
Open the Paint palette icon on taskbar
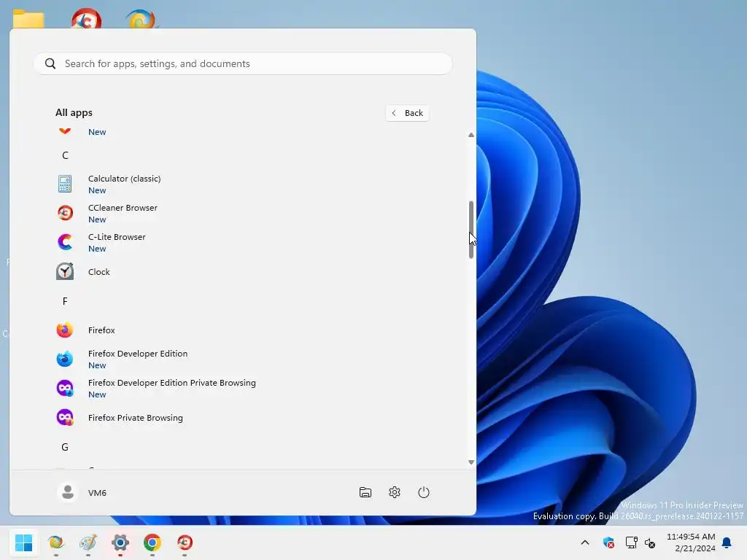click(88, 542)
